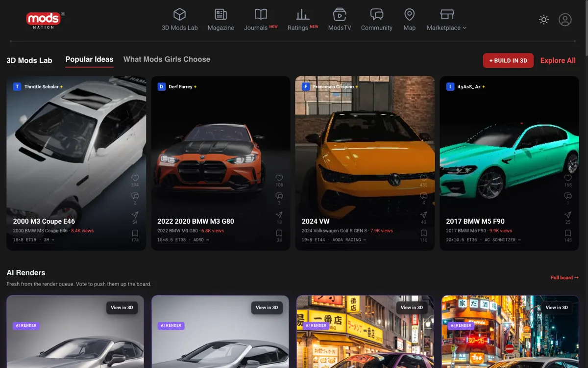Open the Community chat icon
This screenshot has height=368, width=588.
(376, 14)
